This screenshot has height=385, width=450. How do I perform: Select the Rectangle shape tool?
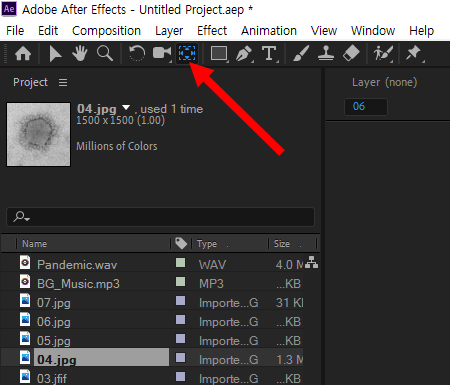point(219,53)
